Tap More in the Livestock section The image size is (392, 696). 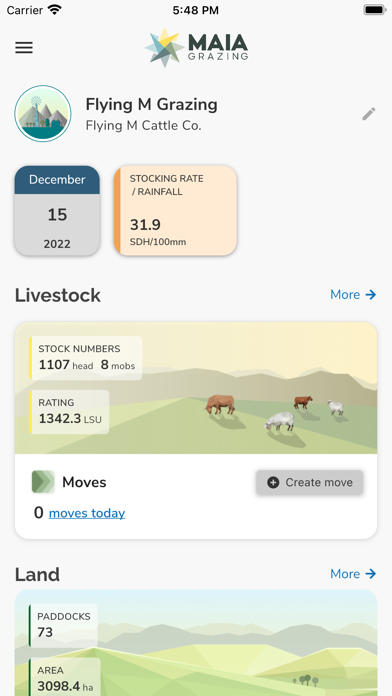pos(345,295)
